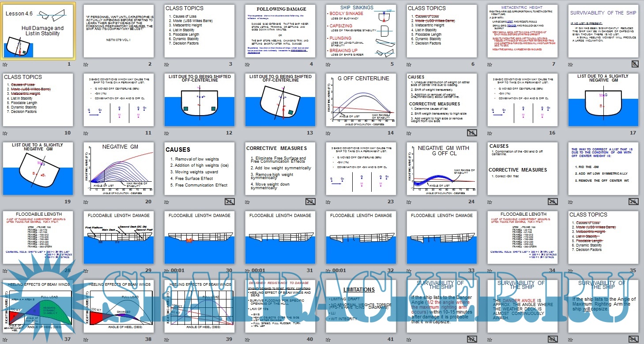The image size is (644, 344).
Task: Click the hidden slide marker on slide 21
Action: click(x=230, y=202)
